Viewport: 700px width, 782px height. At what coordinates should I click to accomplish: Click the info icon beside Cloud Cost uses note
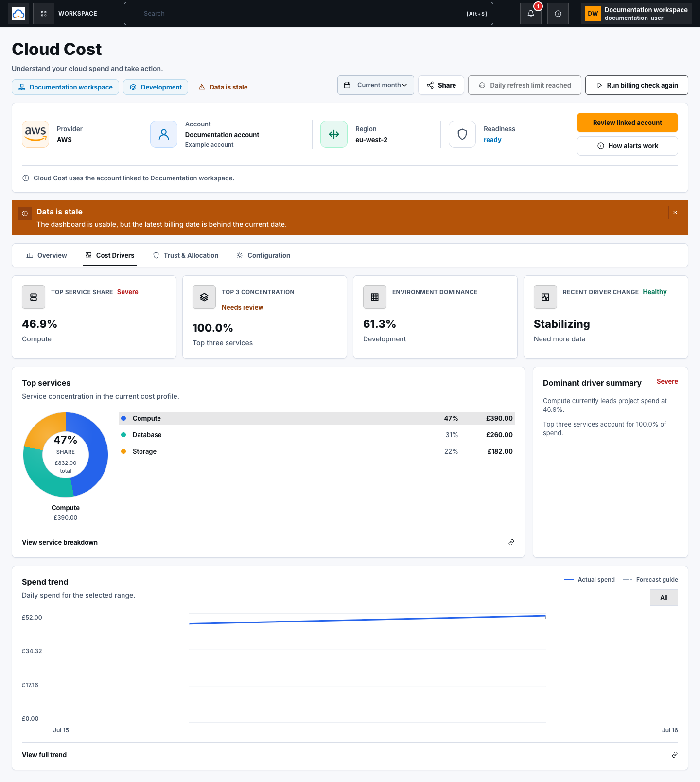(x=26, y=178)
